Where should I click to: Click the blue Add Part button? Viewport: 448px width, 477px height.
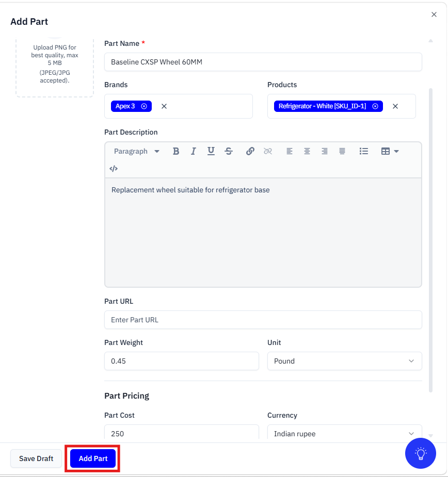pyautogui.click(x=93, y=458)
